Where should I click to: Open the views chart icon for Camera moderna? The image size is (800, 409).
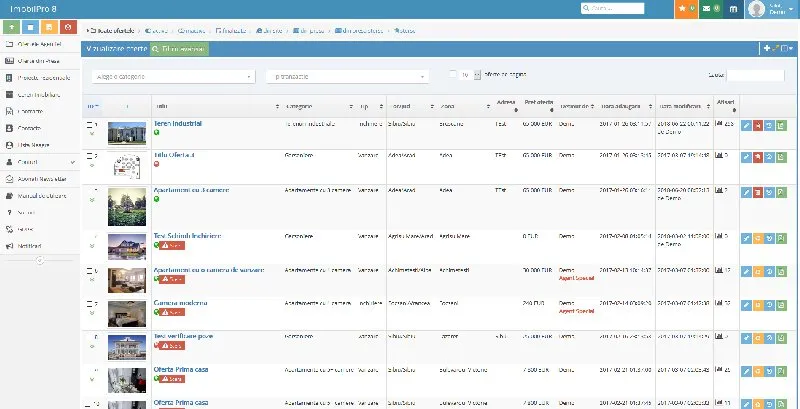tap(719, 303)
